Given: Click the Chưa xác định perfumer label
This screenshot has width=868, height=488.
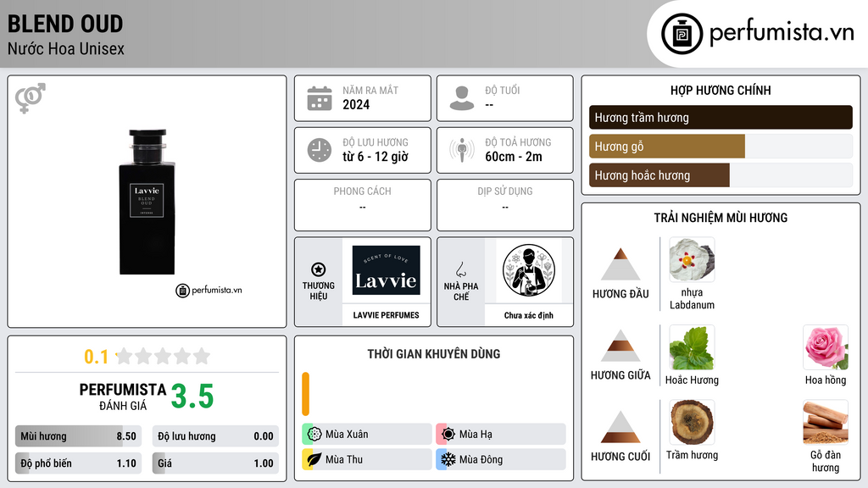Looking at the screenshot, I should click(x=529, y=315).
